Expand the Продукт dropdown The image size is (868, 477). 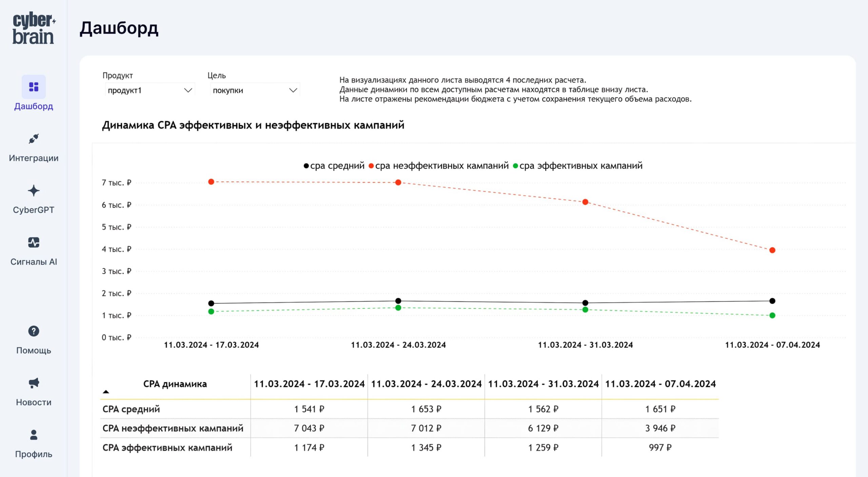(150, 90)
